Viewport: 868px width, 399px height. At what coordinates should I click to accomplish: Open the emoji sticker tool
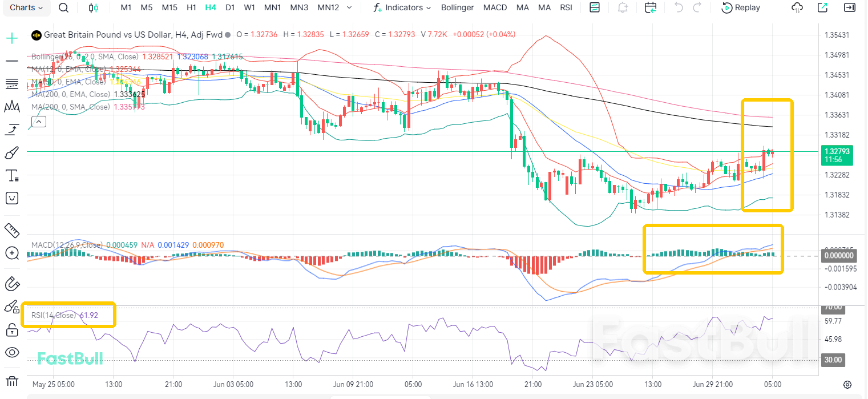(11, 198)
